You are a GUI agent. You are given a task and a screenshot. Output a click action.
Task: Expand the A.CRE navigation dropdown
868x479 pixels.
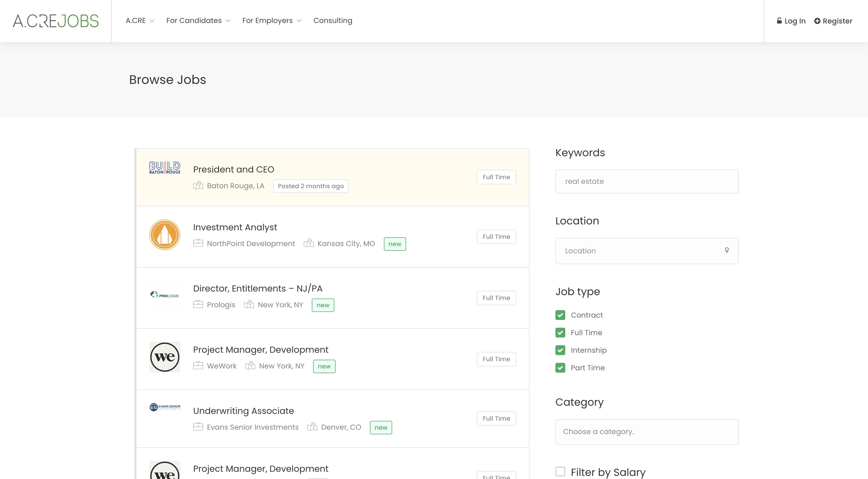(x=140, y=21)
